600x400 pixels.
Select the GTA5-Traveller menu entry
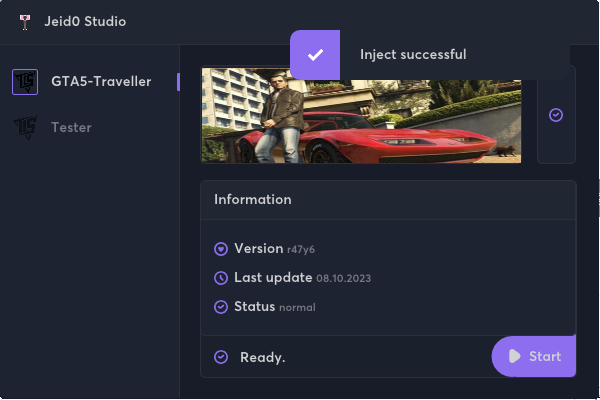101,82
